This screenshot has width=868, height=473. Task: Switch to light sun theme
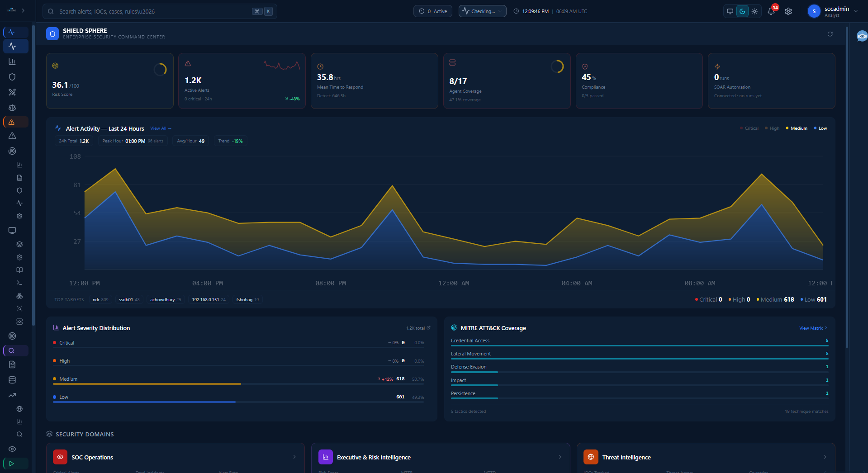[754, 11]
